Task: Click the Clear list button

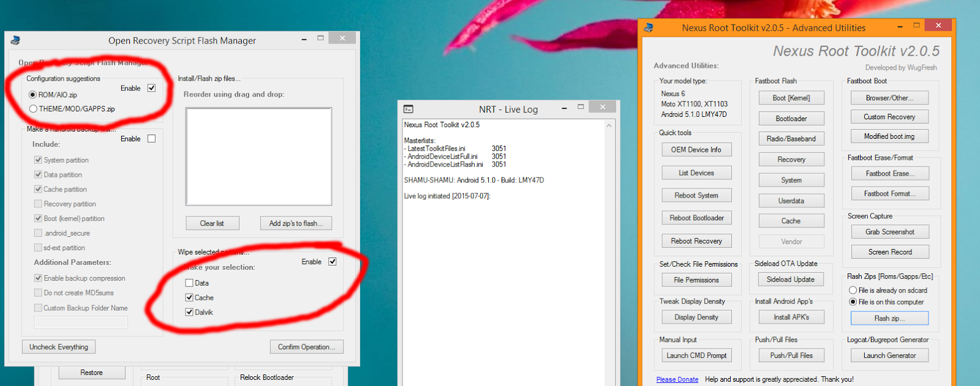Action: [212, 223]
